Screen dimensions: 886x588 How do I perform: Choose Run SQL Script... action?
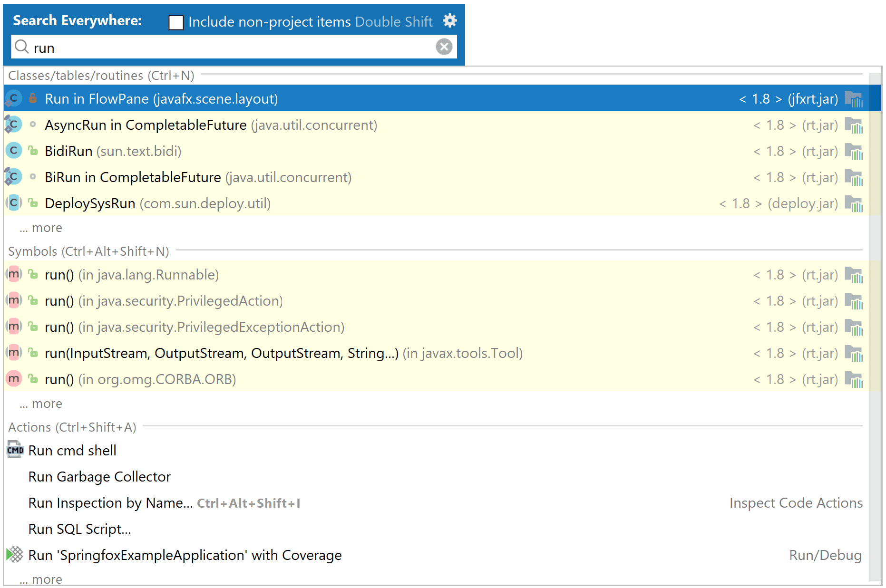[x=79, y=529]
